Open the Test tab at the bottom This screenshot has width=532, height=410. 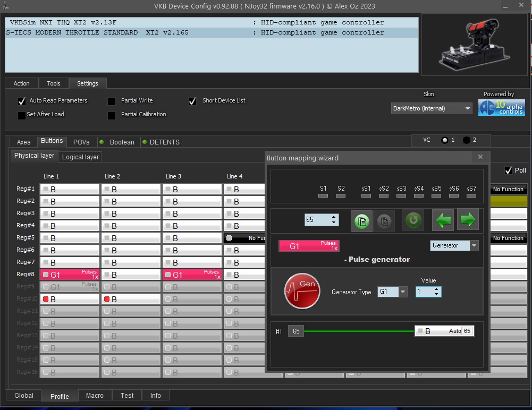click(x=127, y=396)
